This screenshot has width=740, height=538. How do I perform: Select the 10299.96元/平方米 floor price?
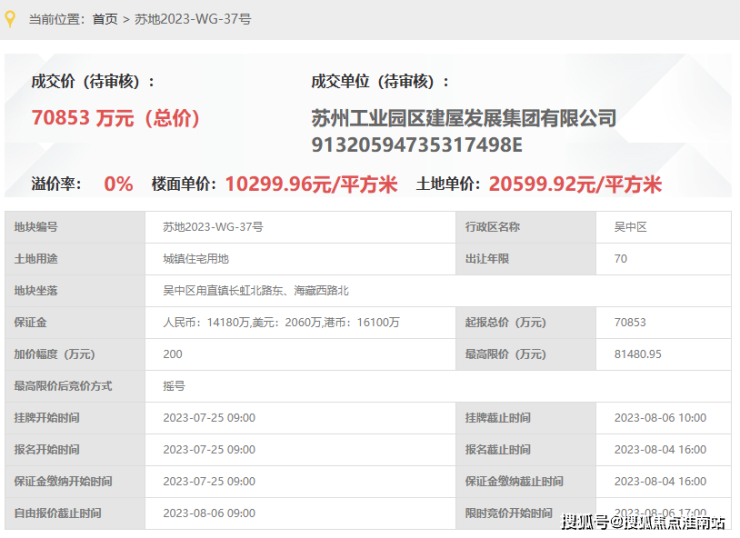(311, 184)
